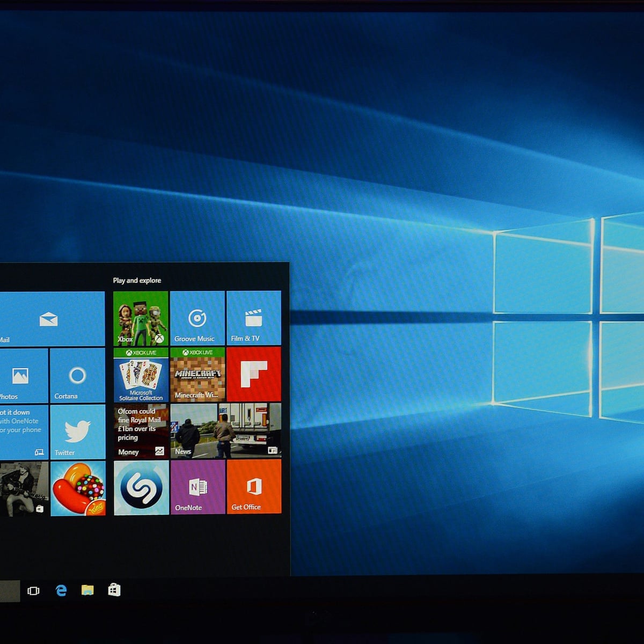
Task: Start Microsoft Solitaire Collection
Action: tap(141, 375)
